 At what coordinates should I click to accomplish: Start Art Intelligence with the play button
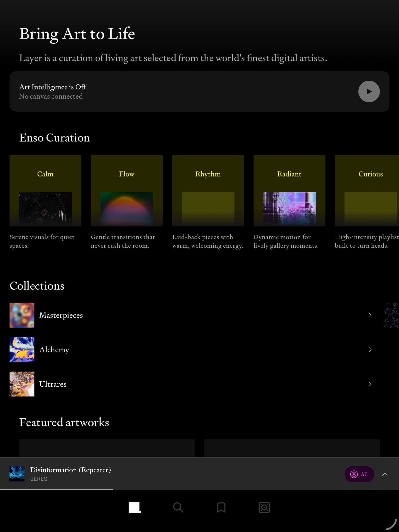tap(369, 91)
